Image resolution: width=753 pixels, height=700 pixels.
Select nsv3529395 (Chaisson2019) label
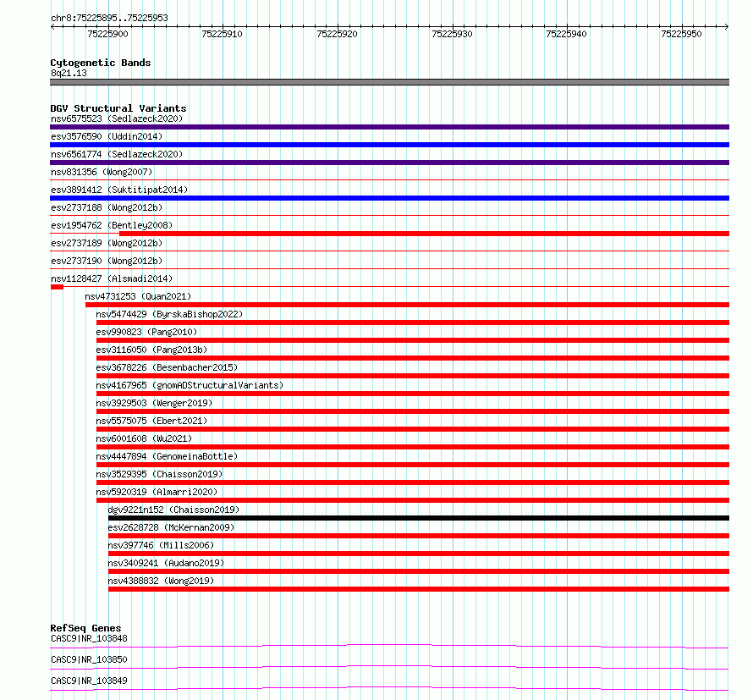[x=159, y=474]
